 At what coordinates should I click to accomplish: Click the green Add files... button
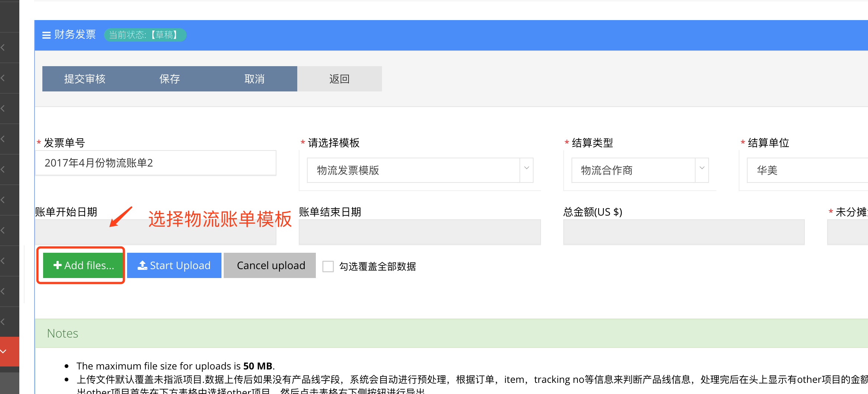click(x=83, y=265)
